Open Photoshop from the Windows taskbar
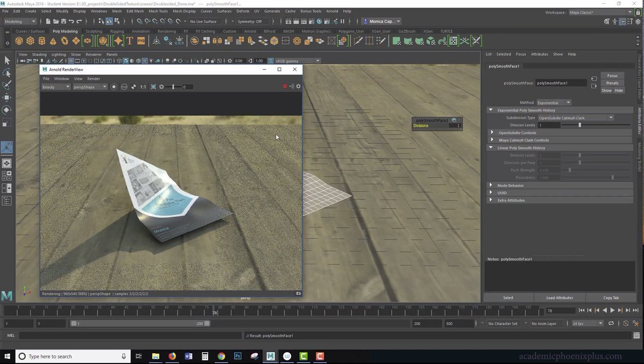 pos(238,356)
